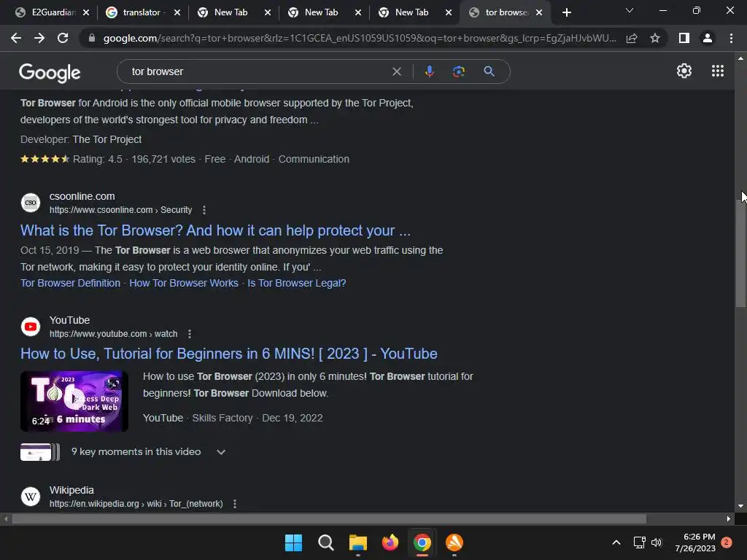Image resolution: width=747 pixels, height=560 pixels.
Task: Open the Chrome three-dot menu
Action: tap(731, 38)
